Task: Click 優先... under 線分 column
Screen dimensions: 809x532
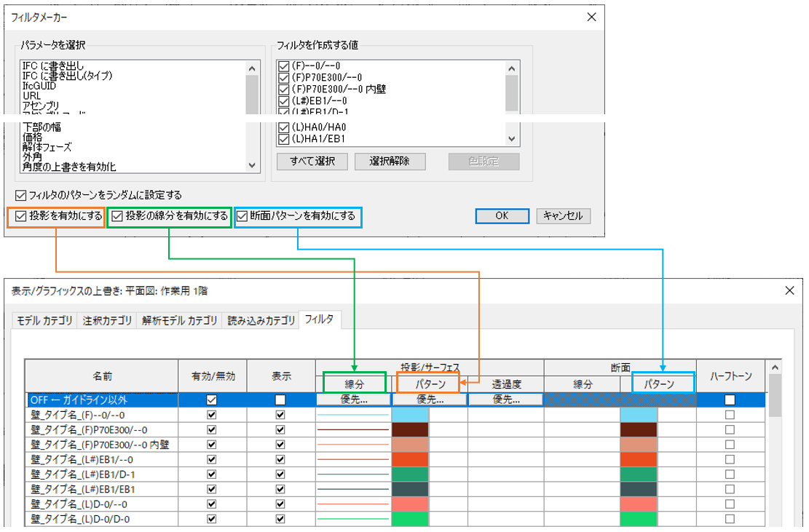Action: click(x=353, y=400)
